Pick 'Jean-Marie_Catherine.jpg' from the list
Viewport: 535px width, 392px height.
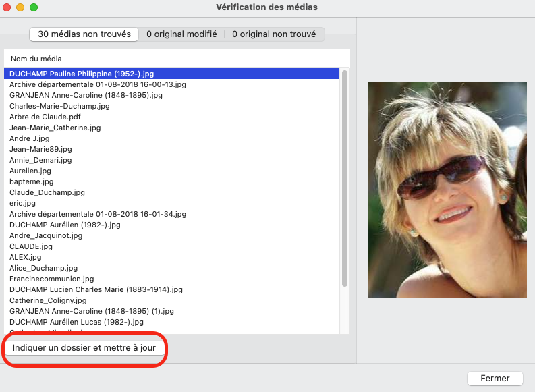point(55,128)
